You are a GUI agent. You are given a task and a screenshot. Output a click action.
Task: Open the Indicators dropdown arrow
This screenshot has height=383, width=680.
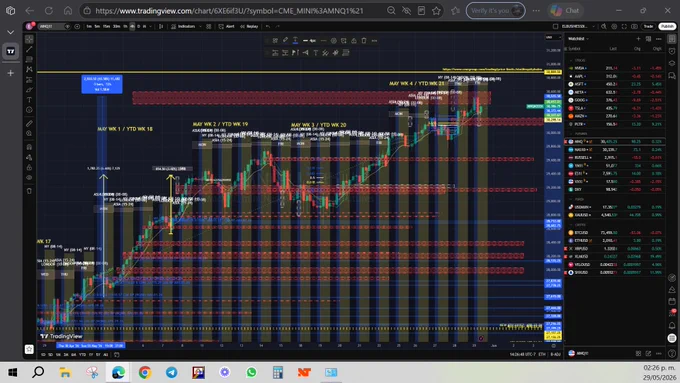coord(199,26)
